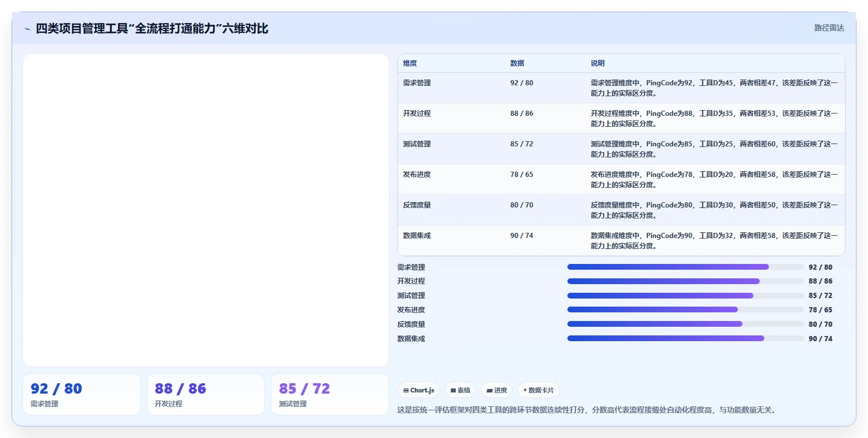This screenshot has height=438, width=868.
Task: Click the 发布进度 progress bar
Action: 685,309
